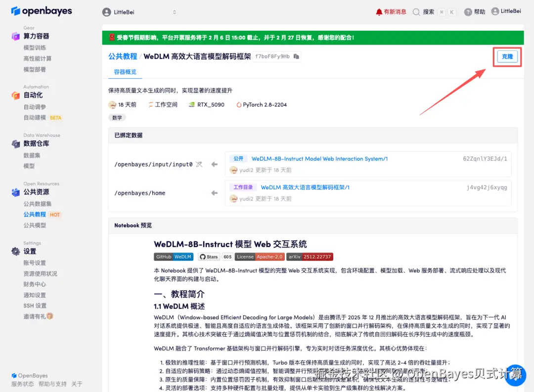This screenshot has height=392, width=534.
Task: Open 公共教程 HOT sidebar item
Action: coord(42,215)
